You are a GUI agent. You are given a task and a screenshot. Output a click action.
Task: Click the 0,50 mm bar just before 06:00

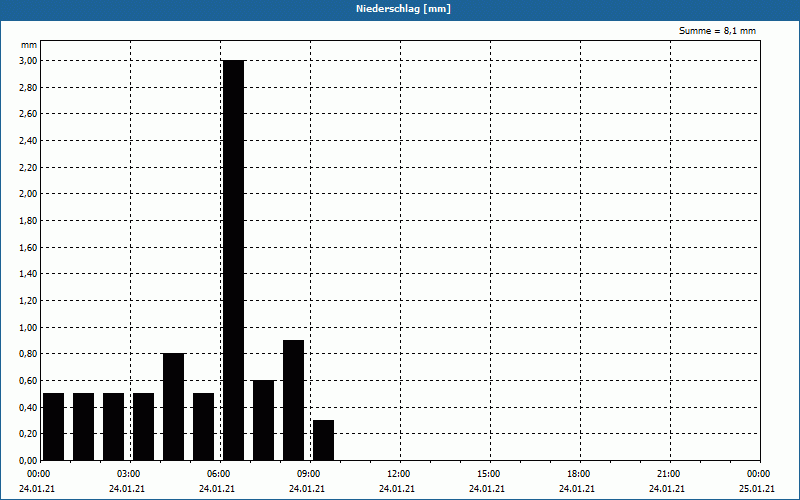204,427
